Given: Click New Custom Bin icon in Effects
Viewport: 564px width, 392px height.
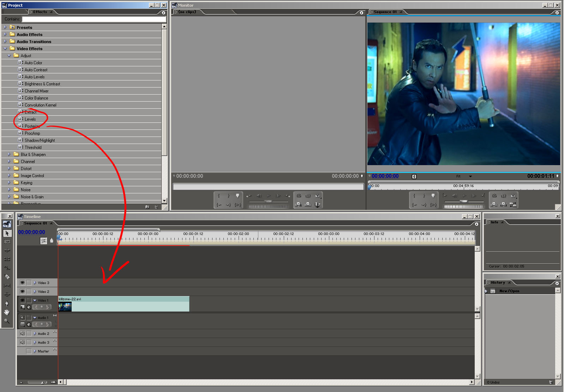Looking at the screenshot, I should [x=147, y=207].
